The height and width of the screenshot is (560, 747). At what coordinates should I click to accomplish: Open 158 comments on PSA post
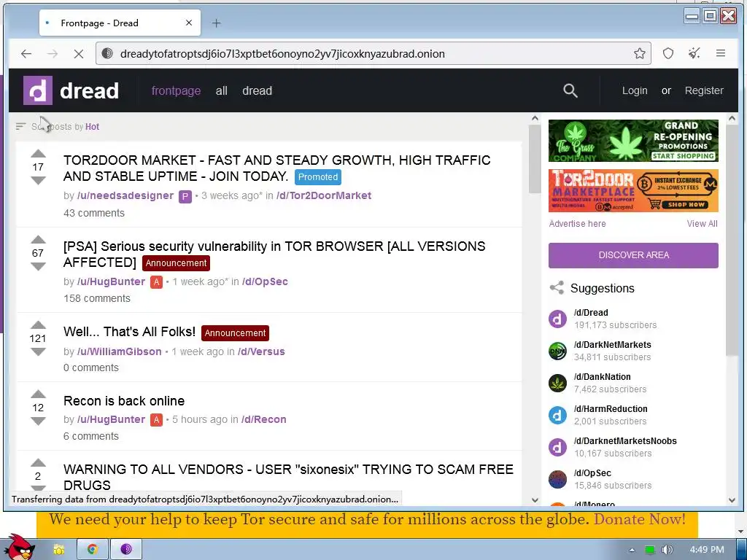point(97,298)
